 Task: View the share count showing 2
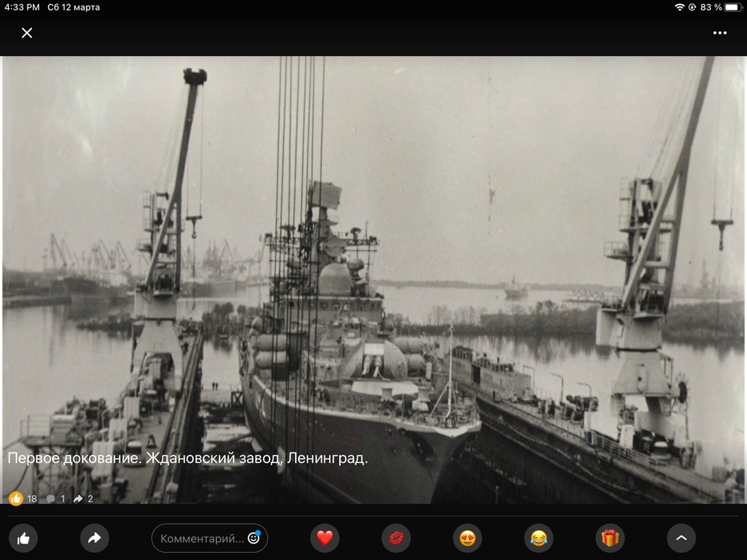(83, 498)
